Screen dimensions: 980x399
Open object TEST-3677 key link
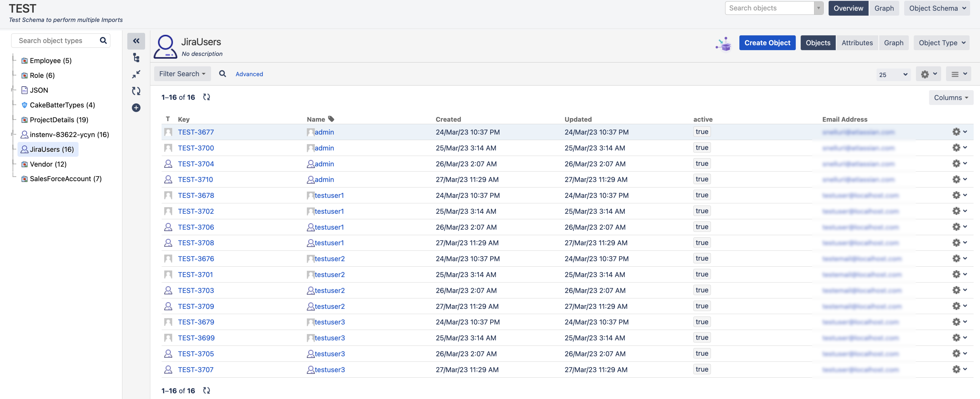196,132
